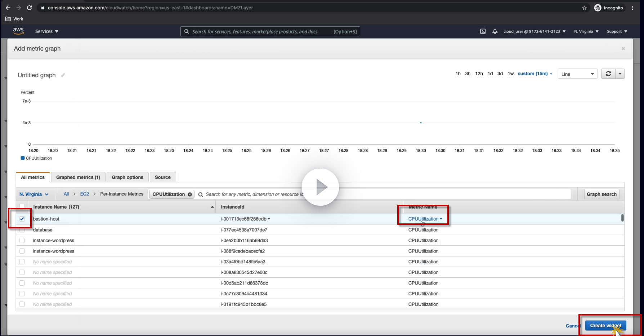Screen dimensions: 644x336
Task: Click the CPUUtilization legend color swatch
Action: coord(23,158)
